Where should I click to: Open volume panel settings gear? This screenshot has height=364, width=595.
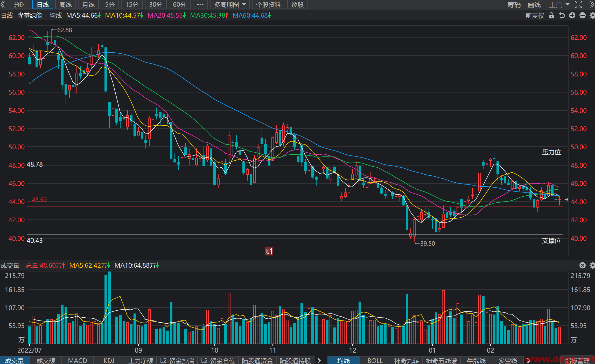tap(592, 265)
